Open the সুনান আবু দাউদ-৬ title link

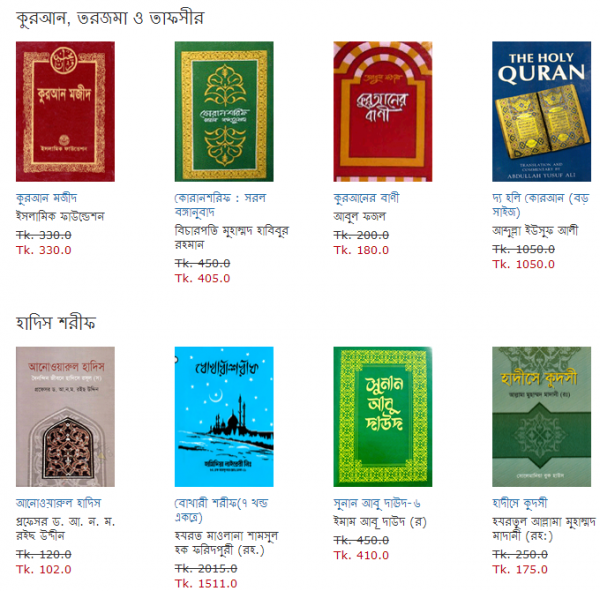click(377, 503)
